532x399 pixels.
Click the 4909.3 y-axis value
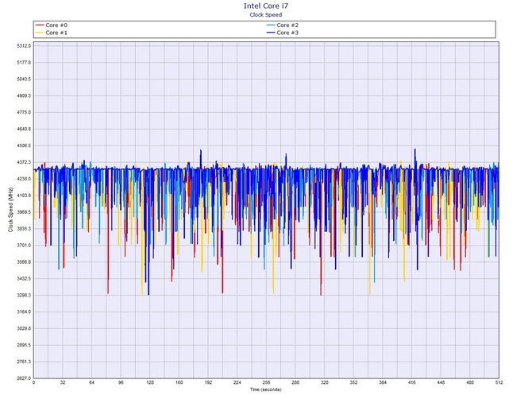24,95
